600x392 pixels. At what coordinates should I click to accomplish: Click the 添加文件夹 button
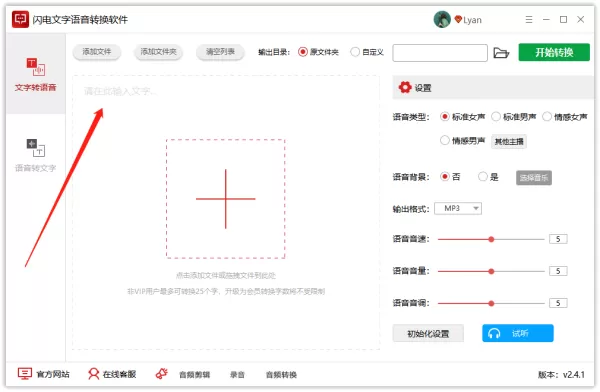pyautogui.click(x=158, y=52)
